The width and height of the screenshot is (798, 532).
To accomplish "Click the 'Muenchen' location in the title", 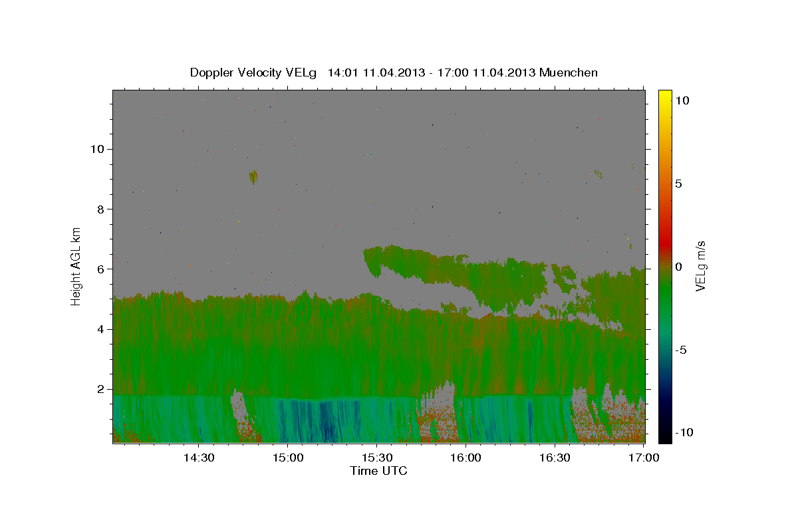I will [x=569, y=72].
